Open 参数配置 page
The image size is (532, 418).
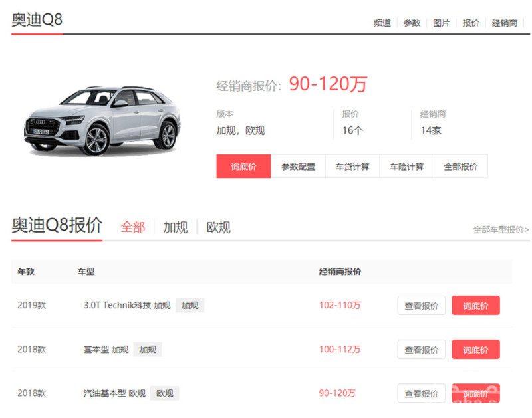click(x=298, y=167)
